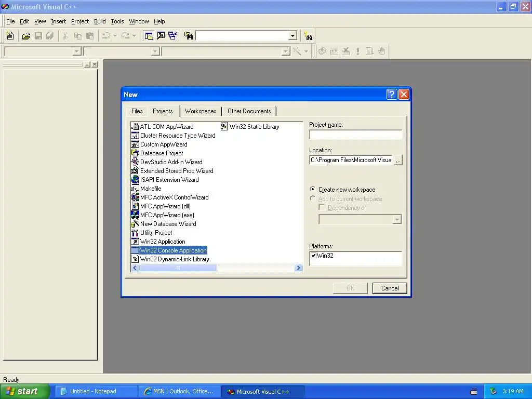Open the Tools menu
This screenshot has height=399, width=532.
[117, 21]
